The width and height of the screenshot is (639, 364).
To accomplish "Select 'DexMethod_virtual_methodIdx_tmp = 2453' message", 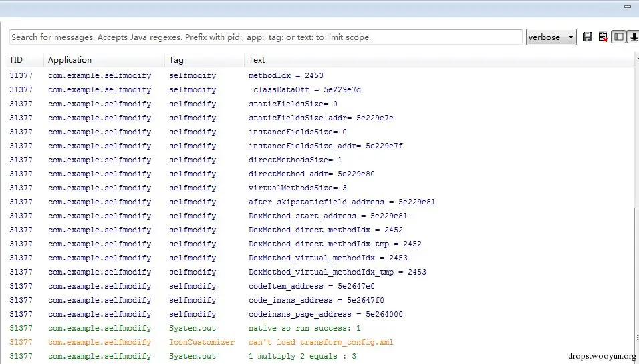I will [x=338, y=272].
